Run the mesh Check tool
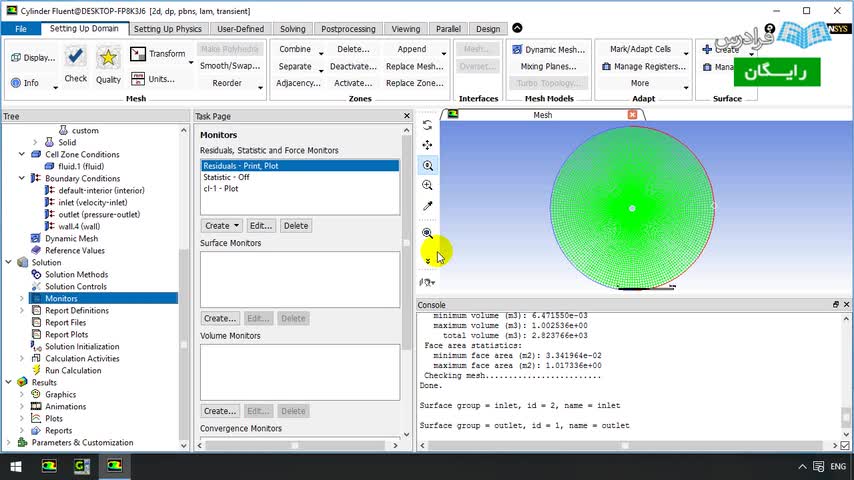 [75, 65]
